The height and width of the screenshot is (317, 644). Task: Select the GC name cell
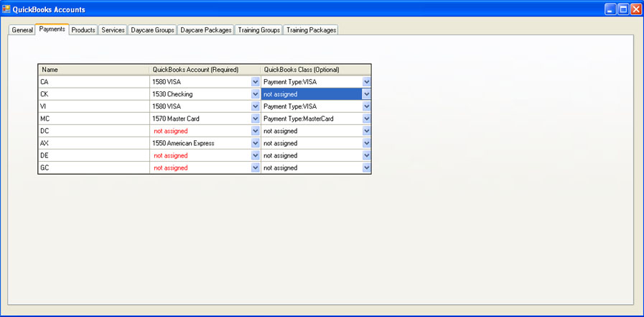point(94,168)
